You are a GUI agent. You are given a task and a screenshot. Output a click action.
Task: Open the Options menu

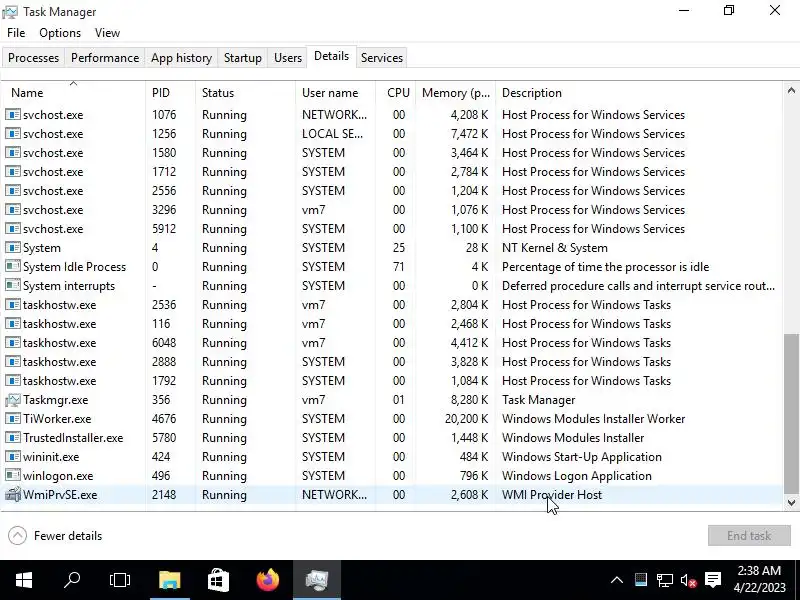click(x=60, y=33)
